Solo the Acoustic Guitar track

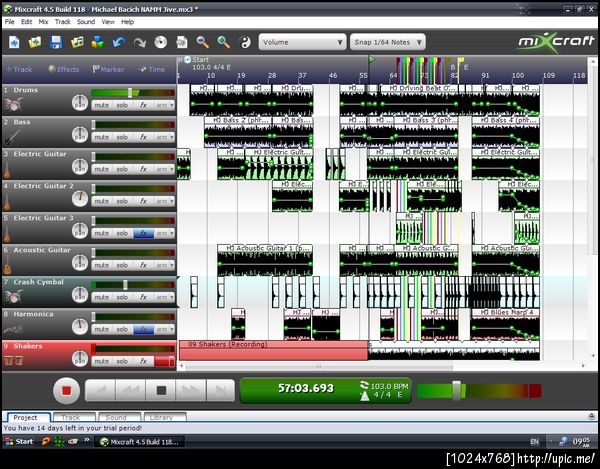click(122, 265)
